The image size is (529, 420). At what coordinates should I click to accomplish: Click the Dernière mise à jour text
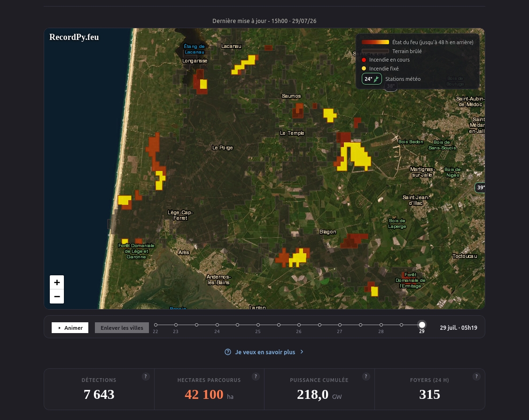pos(264,21)
